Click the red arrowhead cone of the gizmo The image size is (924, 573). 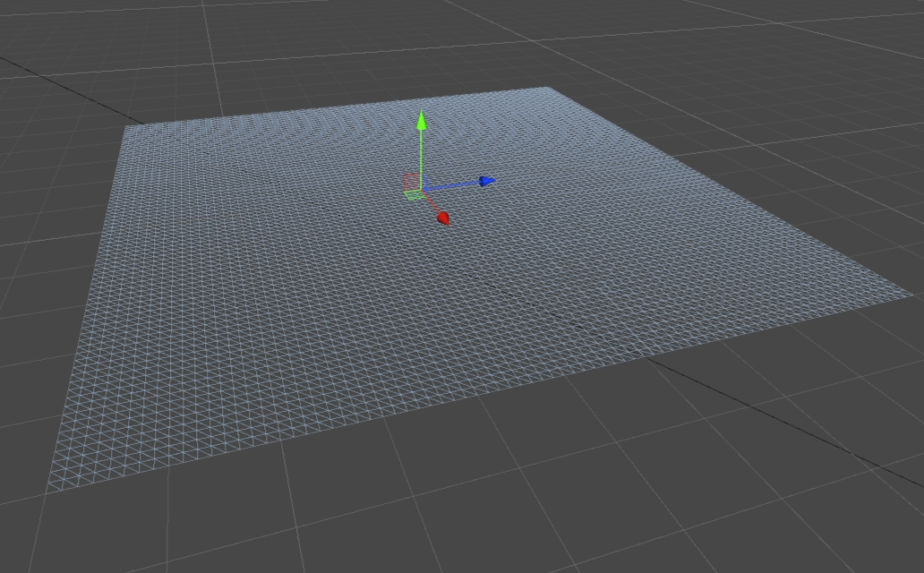coord(444,218)
